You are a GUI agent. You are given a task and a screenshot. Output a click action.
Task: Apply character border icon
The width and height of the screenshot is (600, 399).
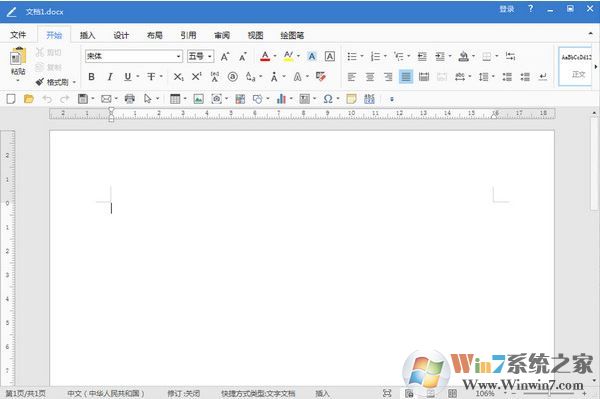[x=329, y=57]
